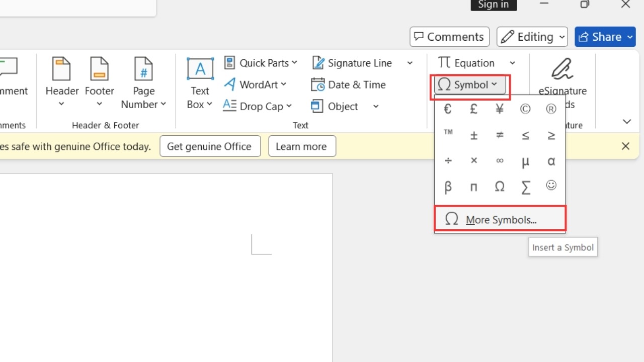This screenshot has height=362, width=644.
Task: Open the Header dropdown
Action: [x=62, y=81]
